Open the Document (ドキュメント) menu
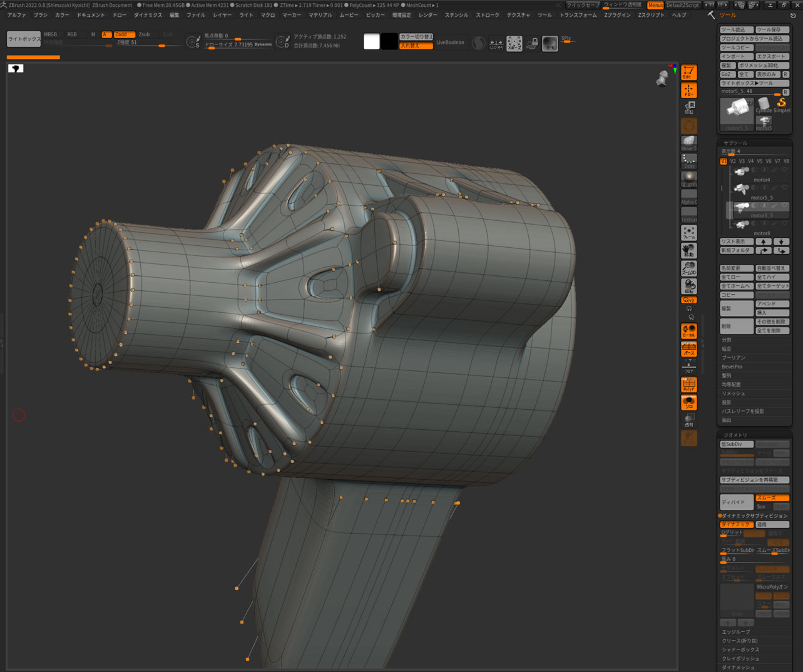The width and height of the screenshot is (803, 672). point(91,15)
